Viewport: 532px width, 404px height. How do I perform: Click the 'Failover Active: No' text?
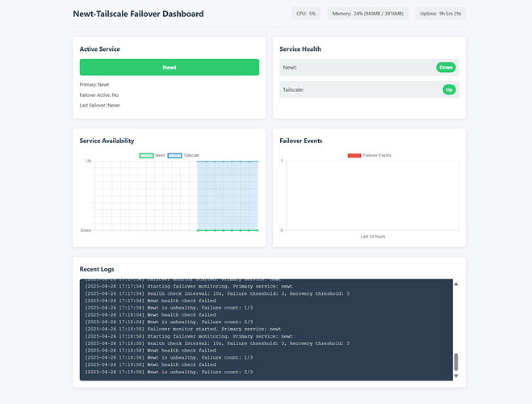99,95
